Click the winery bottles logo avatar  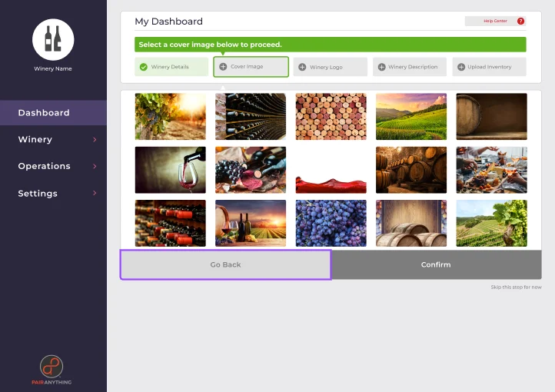click(53, 40)
